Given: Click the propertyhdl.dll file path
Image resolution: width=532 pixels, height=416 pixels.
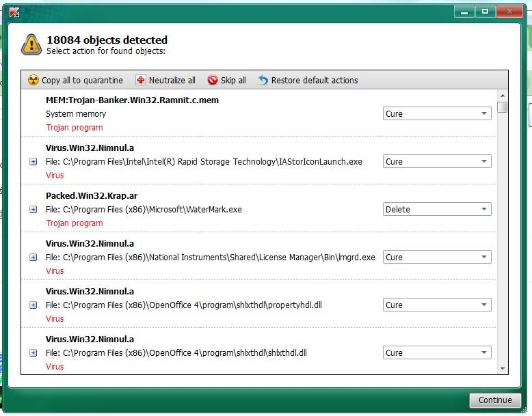Looking at the screenshot, I should point(184,305).
